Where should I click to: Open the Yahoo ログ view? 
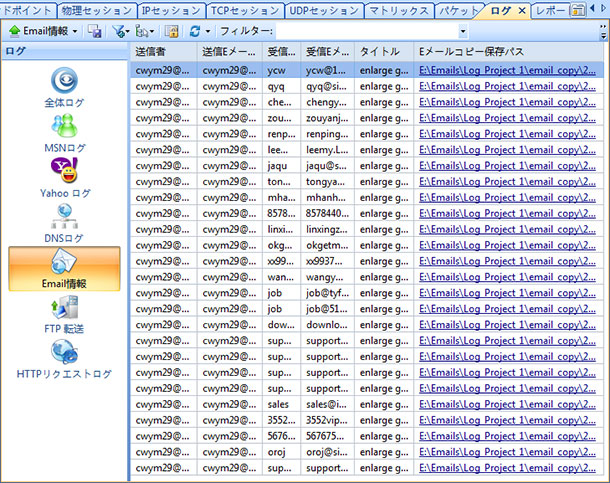(x=65, y=179)
